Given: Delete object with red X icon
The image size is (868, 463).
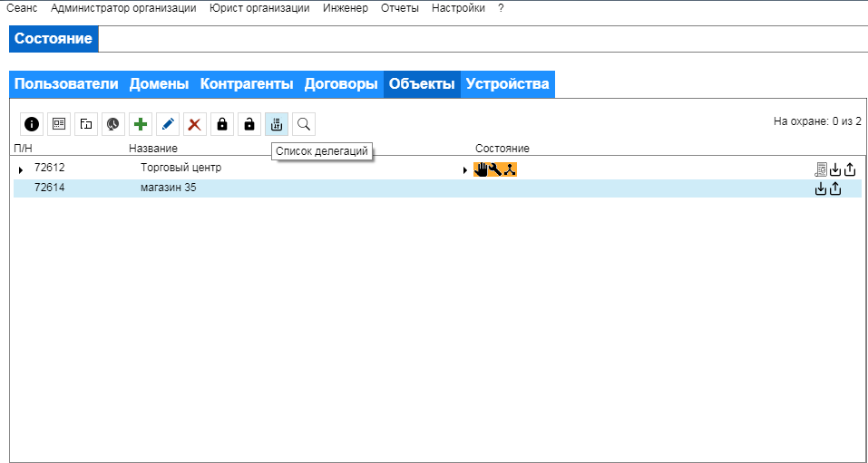Looking at the screenshot, I should (x=194, y=124).
